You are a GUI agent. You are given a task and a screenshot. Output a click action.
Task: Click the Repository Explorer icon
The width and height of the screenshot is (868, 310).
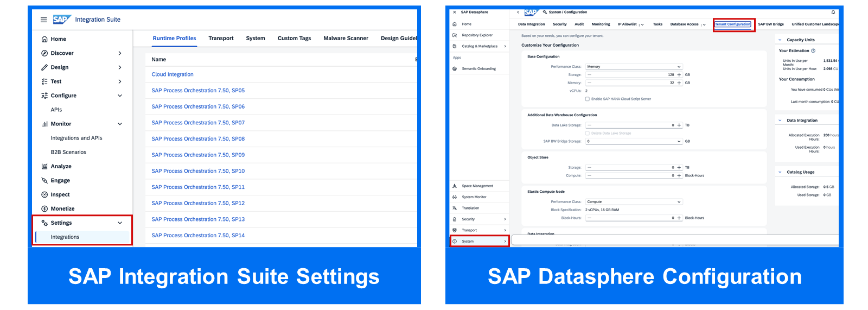(x=455, y=35)
